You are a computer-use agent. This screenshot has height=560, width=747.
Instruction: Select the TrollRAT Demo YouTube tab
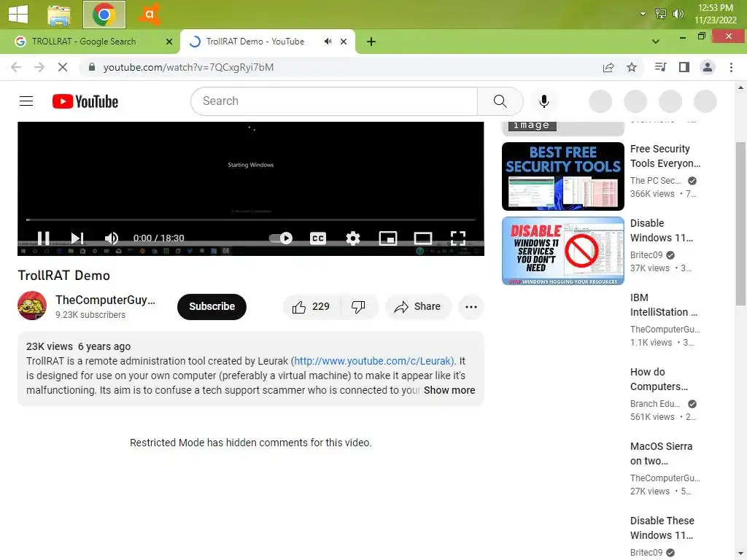[255, 42]
